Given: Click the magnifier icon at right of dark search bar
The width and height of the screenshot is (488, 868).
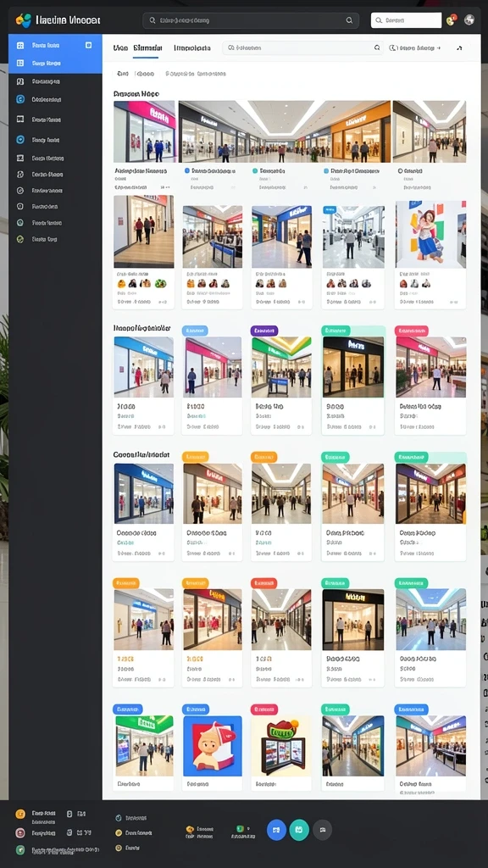Looking at the screenshot, I should [x=349, y=20].
